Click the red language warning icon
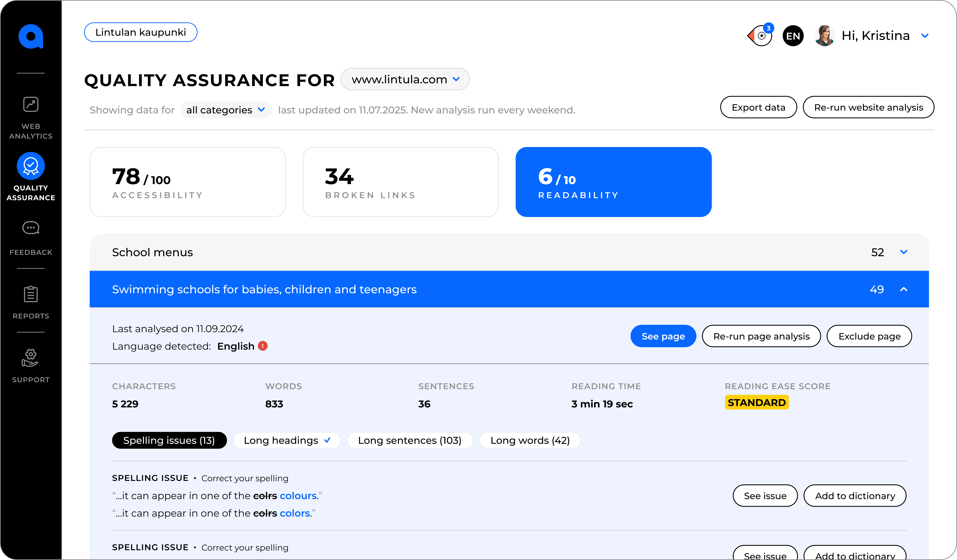The width and height of the screenshot is (957, 560). point(263,346)
